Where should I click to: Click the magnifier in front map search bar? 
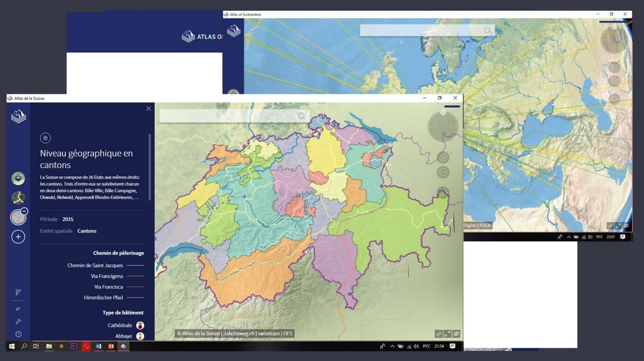coord(302,116)
